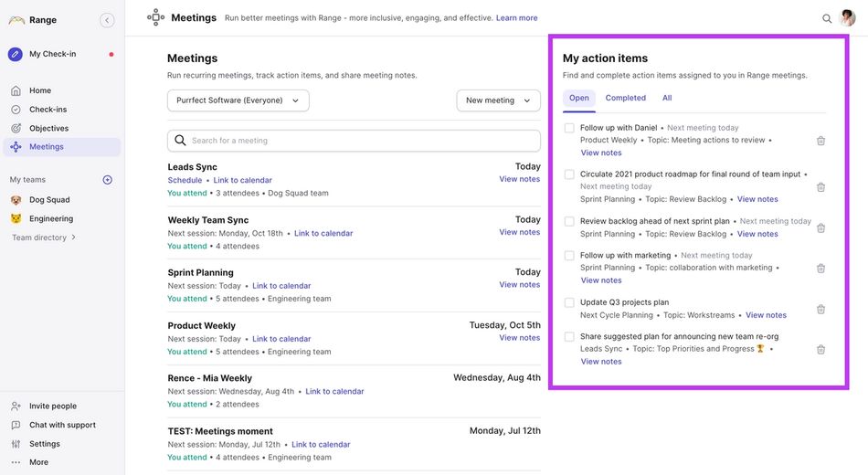Click the Objectives target icon
Screen dimensions: 868x475
pos(16,129)
